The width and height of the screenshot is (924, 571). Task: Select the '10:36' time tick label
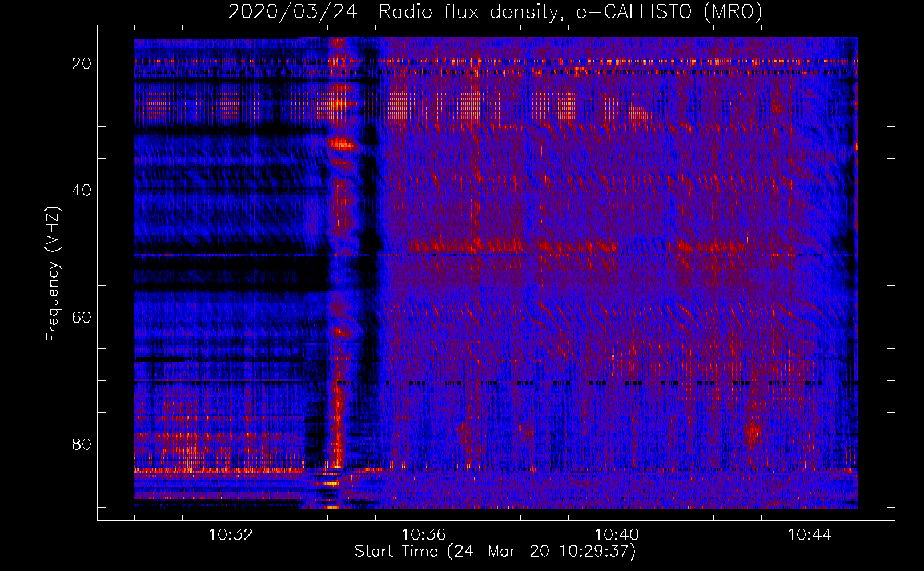[x=424, y=535]
